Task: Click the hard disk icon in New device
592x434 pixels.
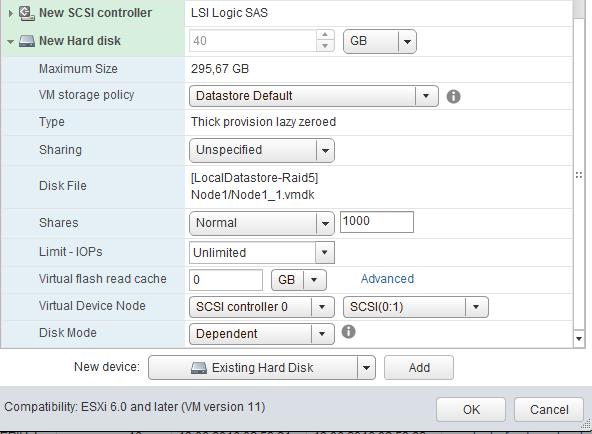Action: click(x=199, y=368)
